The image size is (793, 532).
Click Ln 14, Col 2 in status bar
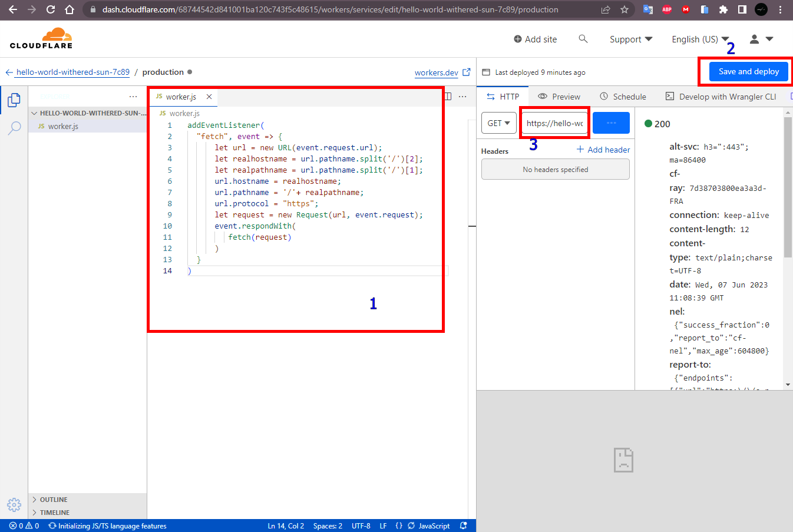tap(286, 526)
